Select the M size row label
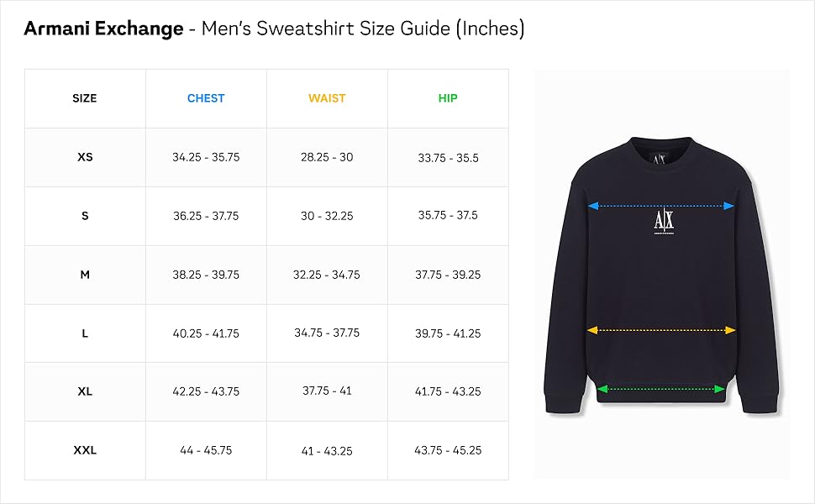The width and height of the screenshot is (815, 504). coord(85,275)
